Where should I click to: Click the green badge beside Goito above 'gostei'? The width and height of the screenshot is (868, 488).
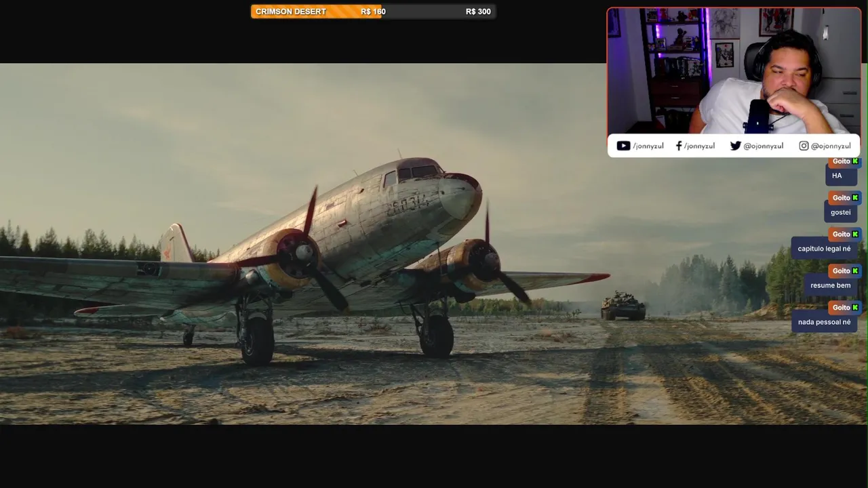[x=855, y=198]
